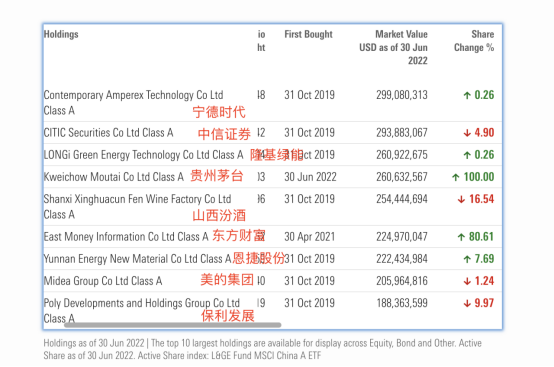Image resolution: width=554 pixels, height=367 pixels.
Task: Click the green up arrow beside 100.00
Action: 456,177
